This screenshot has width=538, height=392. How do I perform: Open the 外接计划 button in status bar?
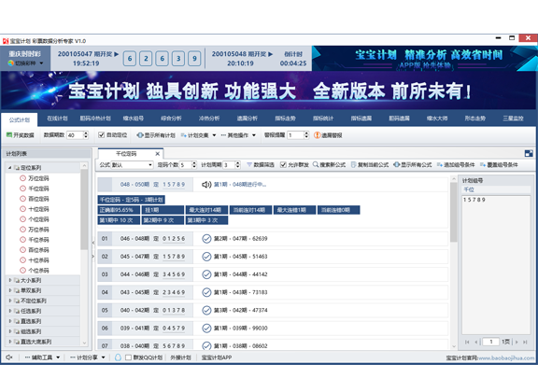(181, 357)
